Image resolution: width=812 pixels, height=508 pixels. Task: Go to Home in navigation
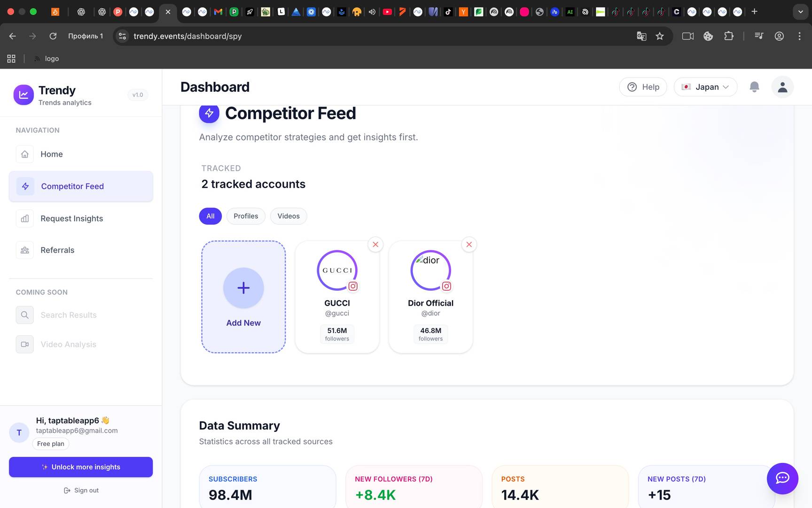coord(52,154)
